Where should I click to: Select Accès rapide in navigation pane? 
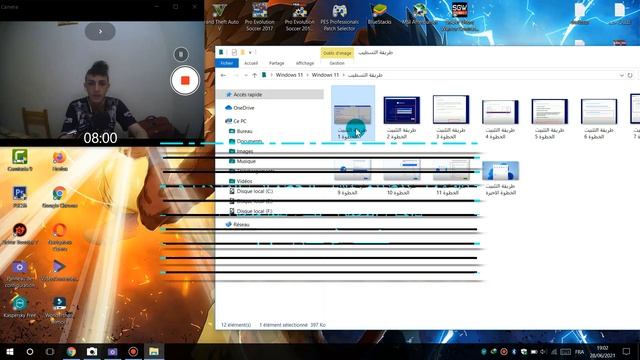248,95
